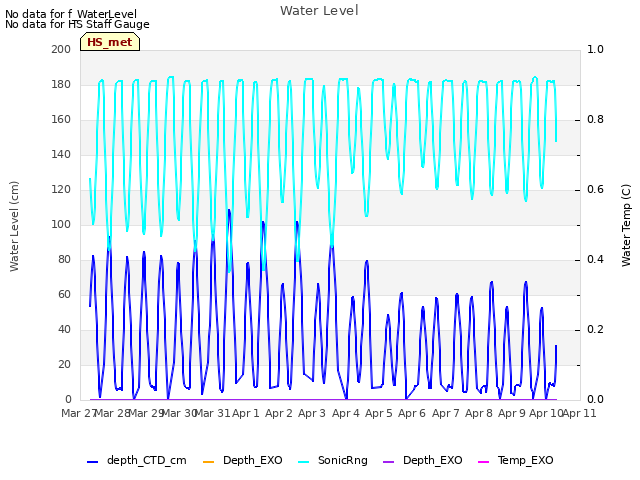640x480 pixels.
Task: Click the 60 y-axis tick label
Action: (x=64, y=294)
